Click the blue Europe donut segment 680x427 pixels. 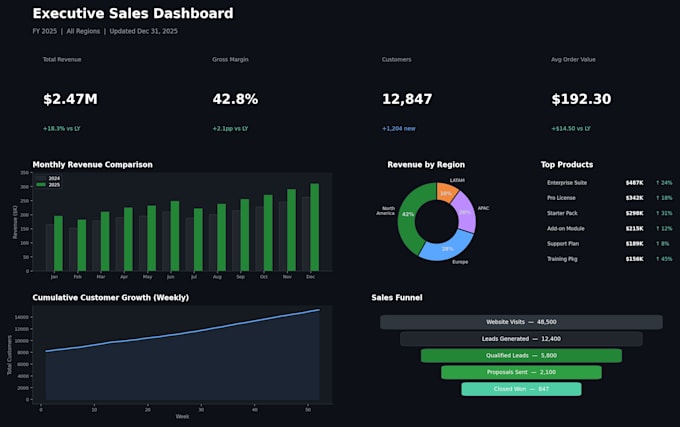[447, 247]
